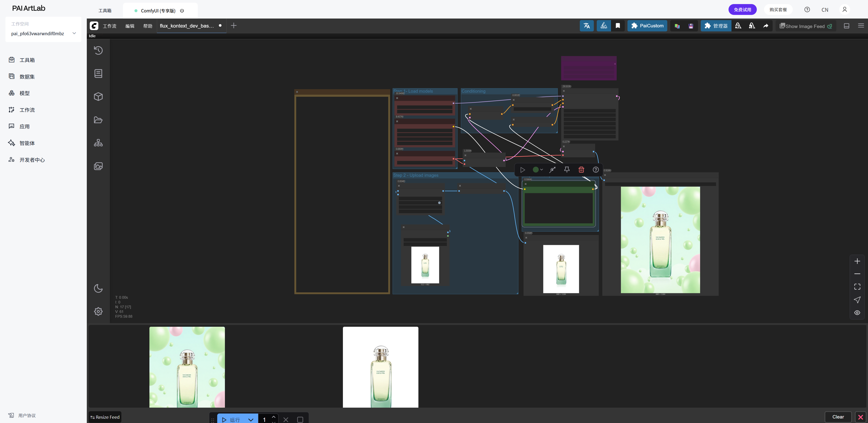
Task: Open the node library cube icon
Action: (98, 97)
